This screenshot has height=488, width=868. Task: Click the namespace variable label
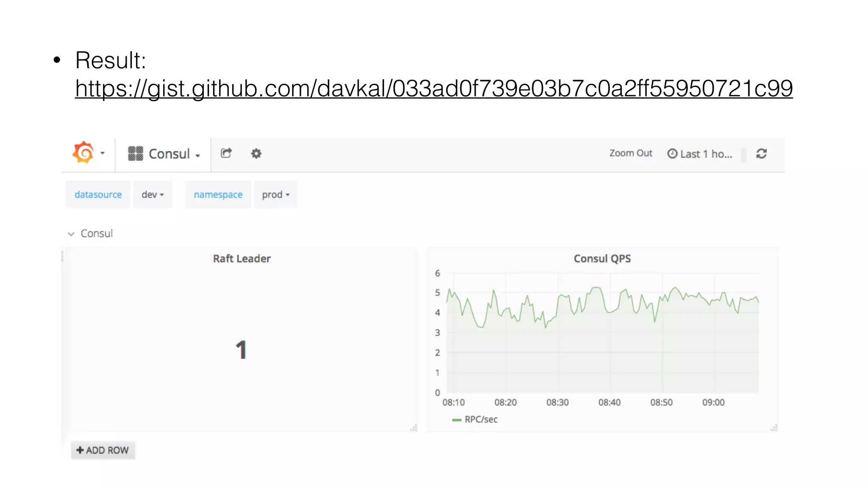pos(218,194)
